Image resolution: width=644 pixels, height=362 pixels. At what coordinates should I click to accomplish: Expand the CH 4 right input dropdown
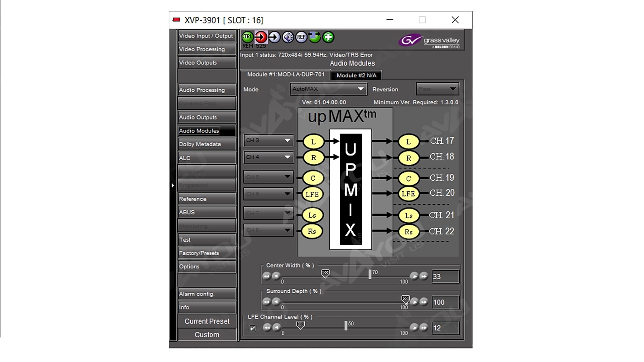click(269, 157)
